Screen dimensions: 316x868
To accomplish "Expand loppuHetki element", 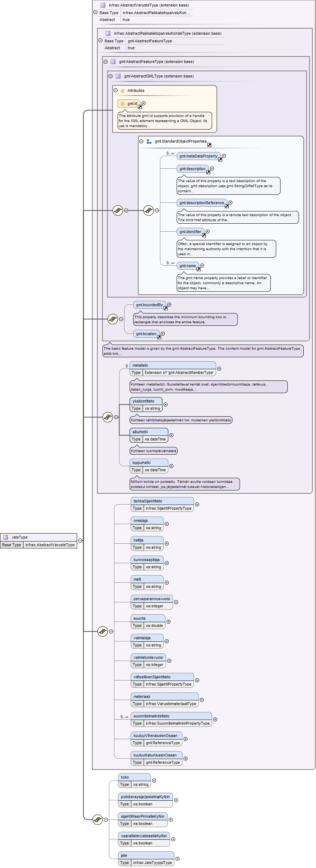I will 171,466.
